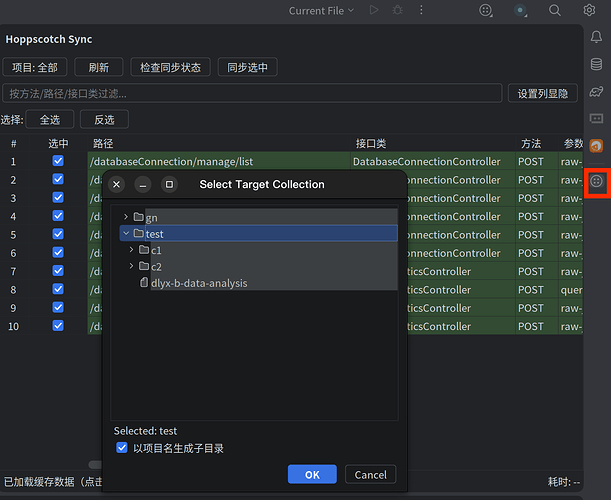
Task: Uncheck the selection checkbox in row 10
Action: click(x=58, y=325)
